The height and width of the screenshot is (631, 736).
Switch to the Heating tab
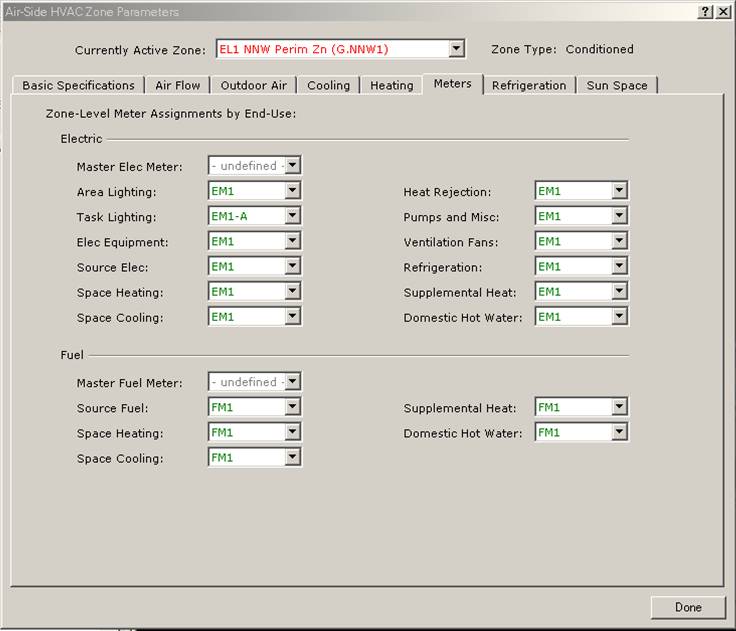(391, 86)
